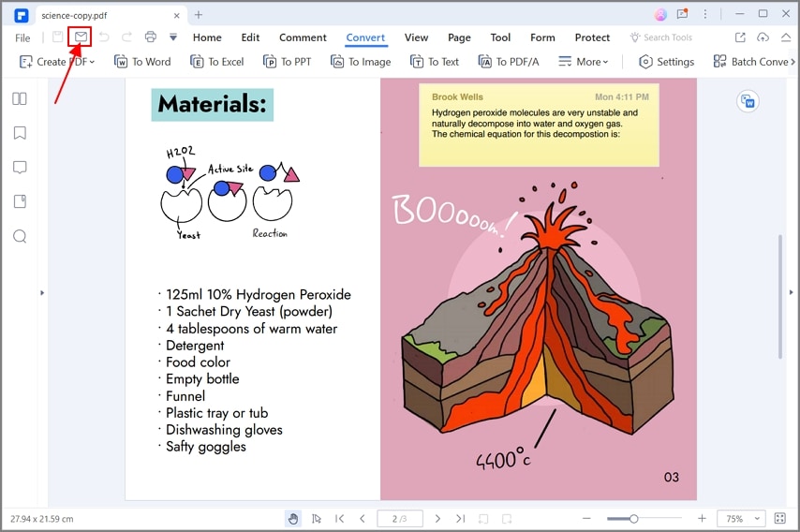Viewport: 800px width, 532px height.
Task: Click the upload to cloud icon
Action: [x=763, y=37]
